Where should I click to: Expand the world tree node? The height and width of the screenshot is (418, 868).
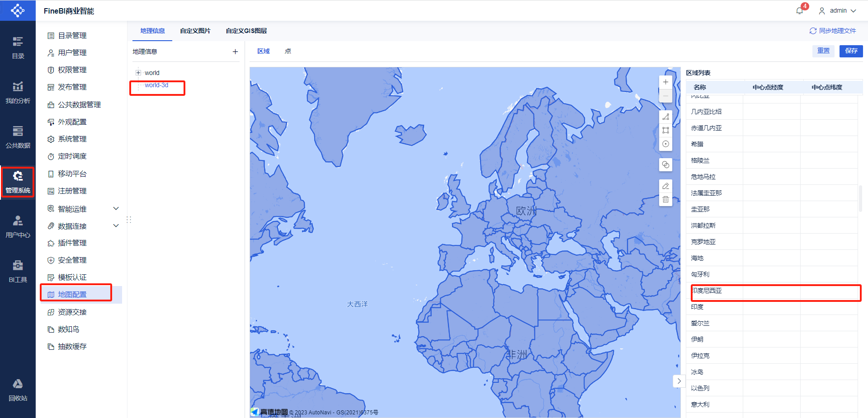tap(138, 73)
